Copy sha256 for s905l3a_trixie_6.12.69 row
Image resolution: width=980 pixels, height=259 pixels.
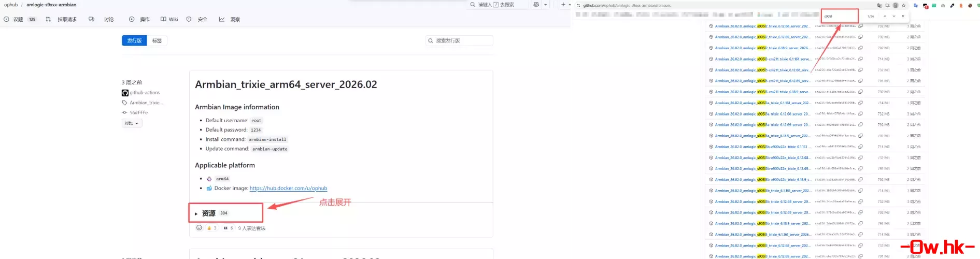[860, 125]
